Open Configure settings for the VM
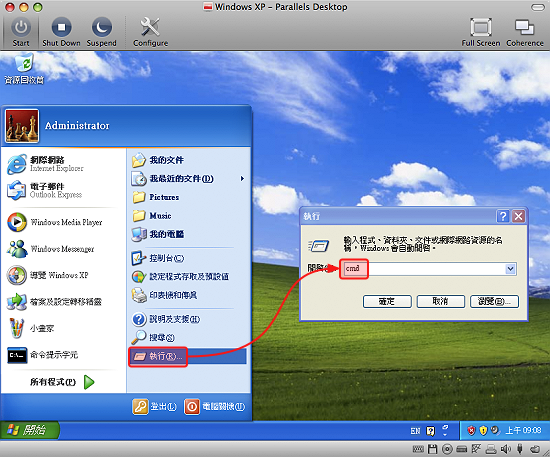550x457 pixels. 150,32
